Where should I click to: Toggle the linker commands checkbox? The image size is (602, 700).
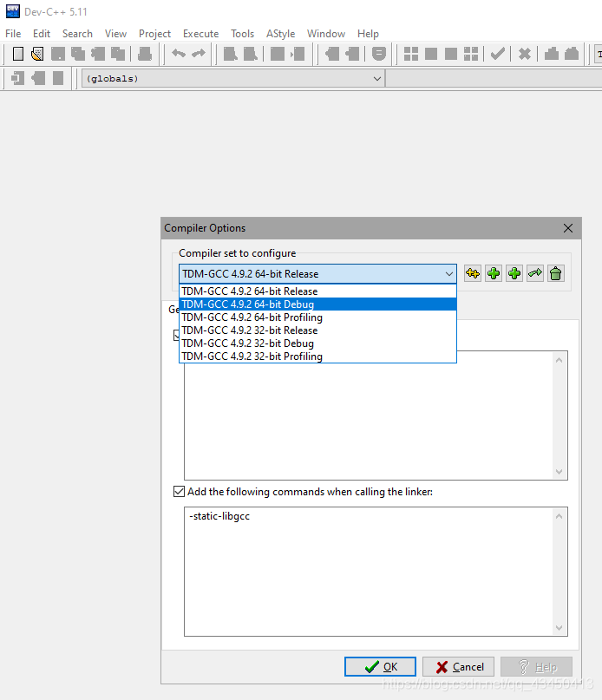pos(179,492)
